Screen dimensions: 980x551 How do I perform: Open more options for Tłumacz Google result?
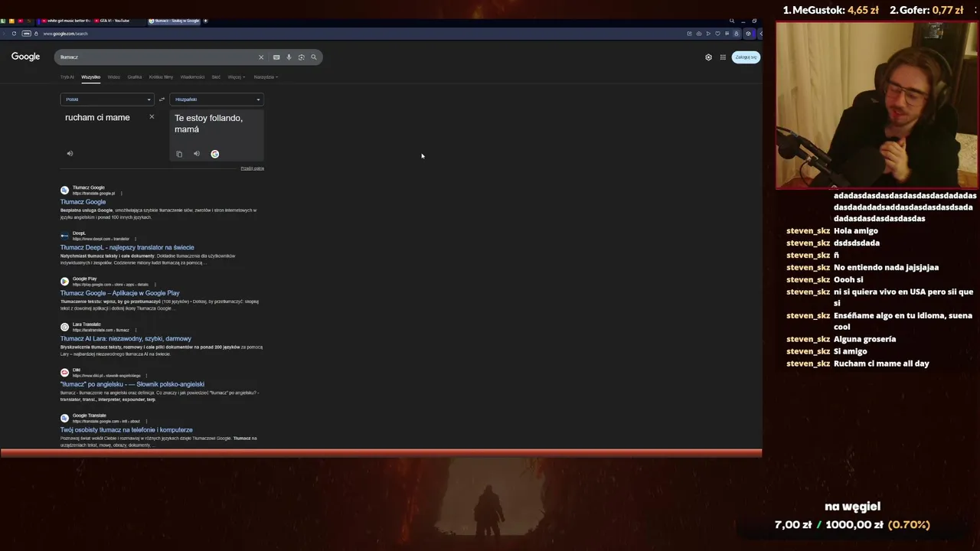tap(121, 194)
